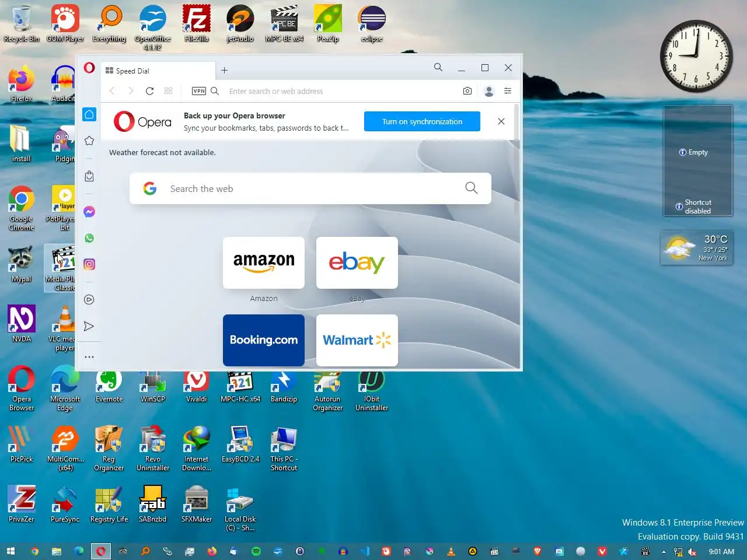This screenshot has width=747, height=560.
Task: Select the IObit Uninstaller desktop icon
Action: 372,391
